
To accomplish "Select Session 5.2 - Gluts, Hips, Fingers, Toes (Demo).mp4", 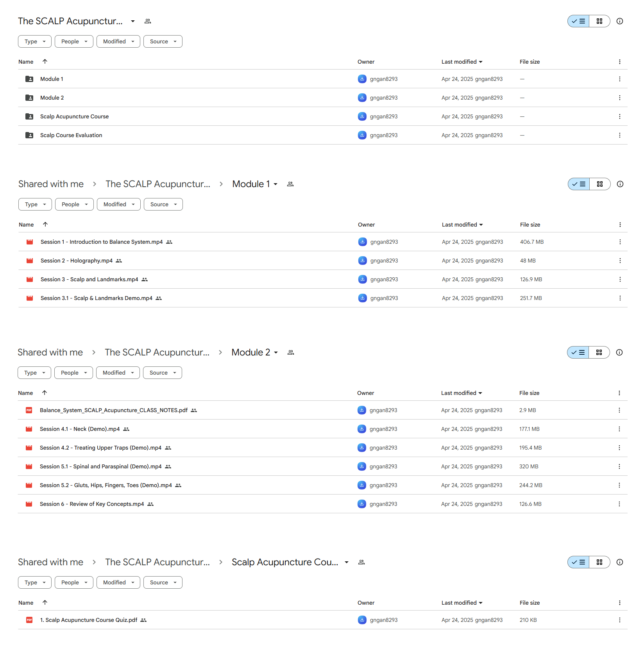I will point(323,485).
